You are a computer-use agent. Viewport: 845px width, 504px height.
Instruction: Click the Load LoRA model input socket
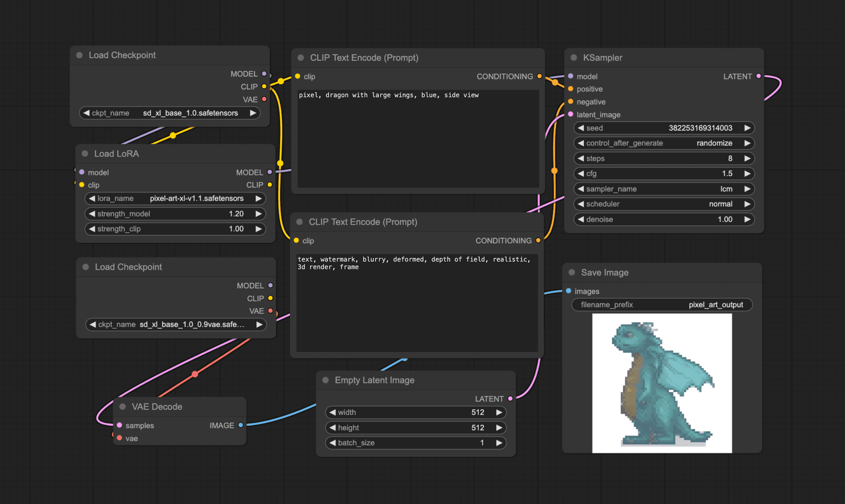point(82,172)
